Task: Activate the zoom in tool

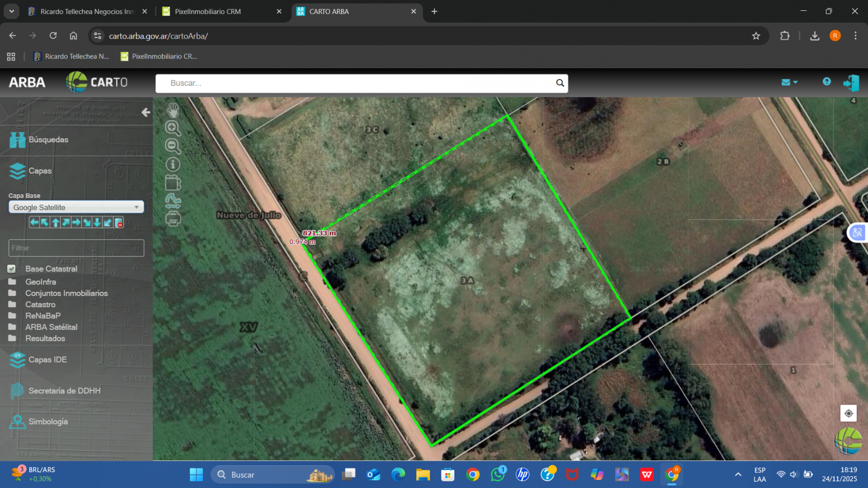Action: [173, 128]
